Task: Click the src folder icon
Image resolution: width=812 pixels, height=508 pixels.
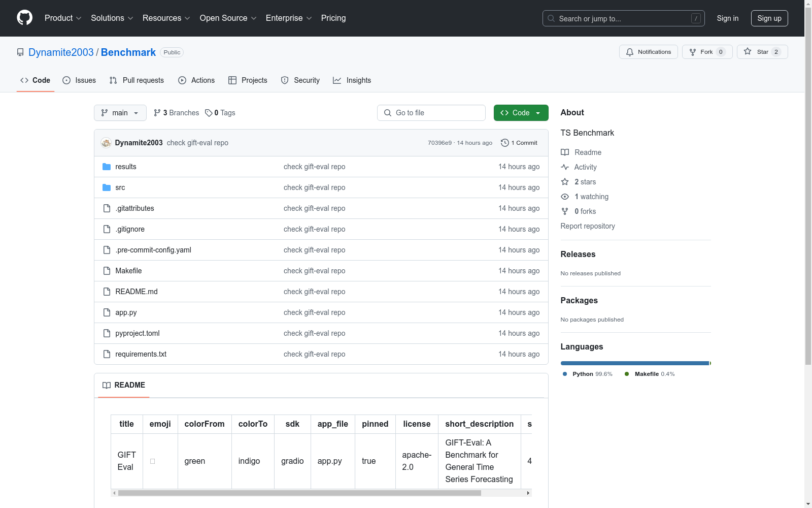Action: click(x=107, y=187)
